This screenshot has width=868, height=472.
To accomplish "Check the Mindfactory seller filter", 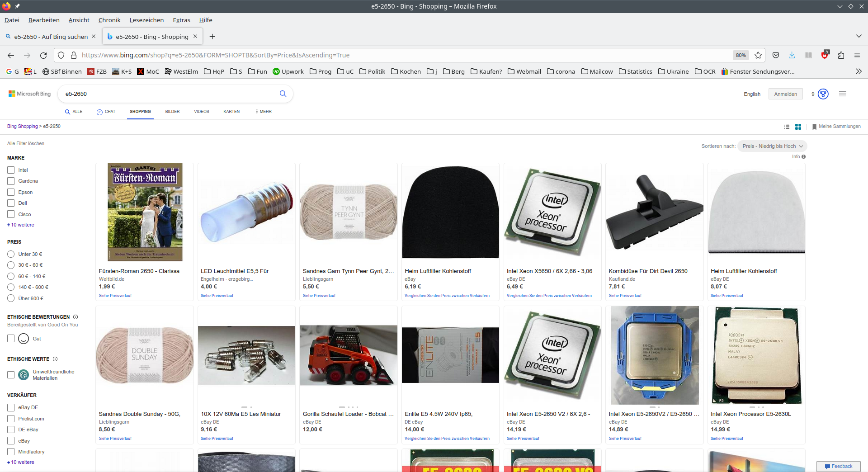I will pos(11,452).
